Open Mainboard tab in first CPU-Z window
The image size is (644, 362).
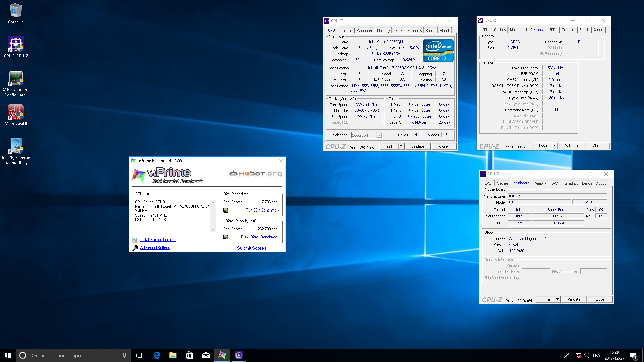(365, 31)
